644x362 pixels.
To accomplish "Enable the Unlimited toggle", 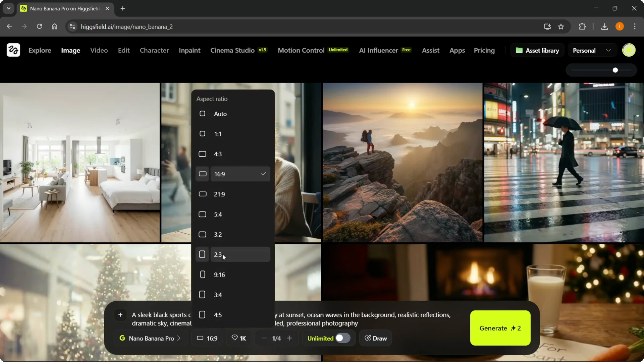I will (342, 338).
